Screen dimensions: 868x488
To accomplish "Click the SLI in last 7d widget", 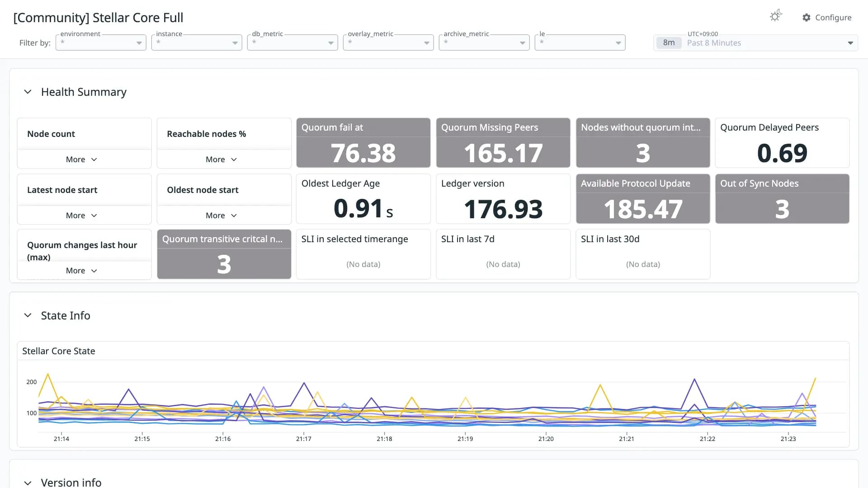I will tap(503, 254).
